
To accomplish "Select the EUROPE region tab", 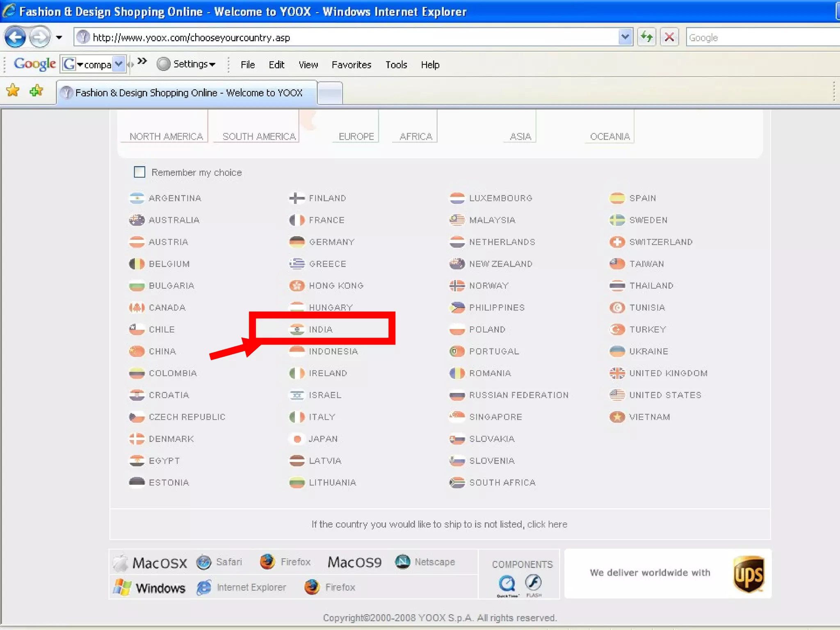I will pyautogui.click(x=356, y=136).
